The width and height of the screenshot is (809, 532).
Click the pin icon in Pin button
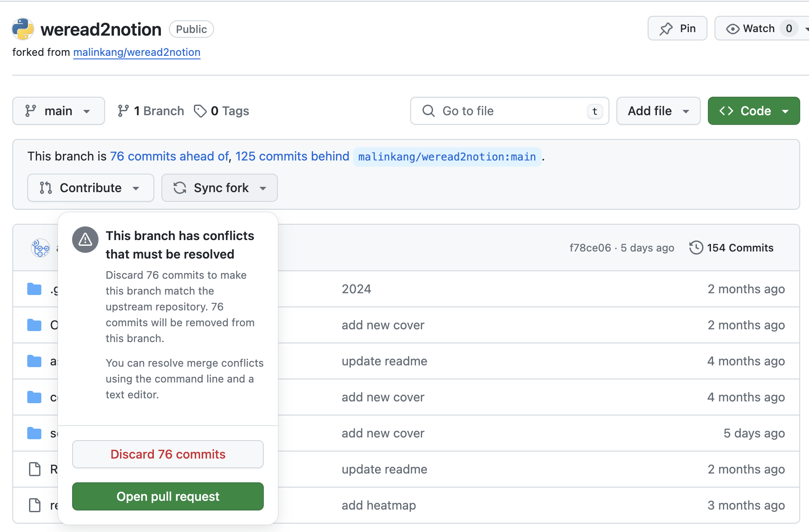tap(666, 29)
